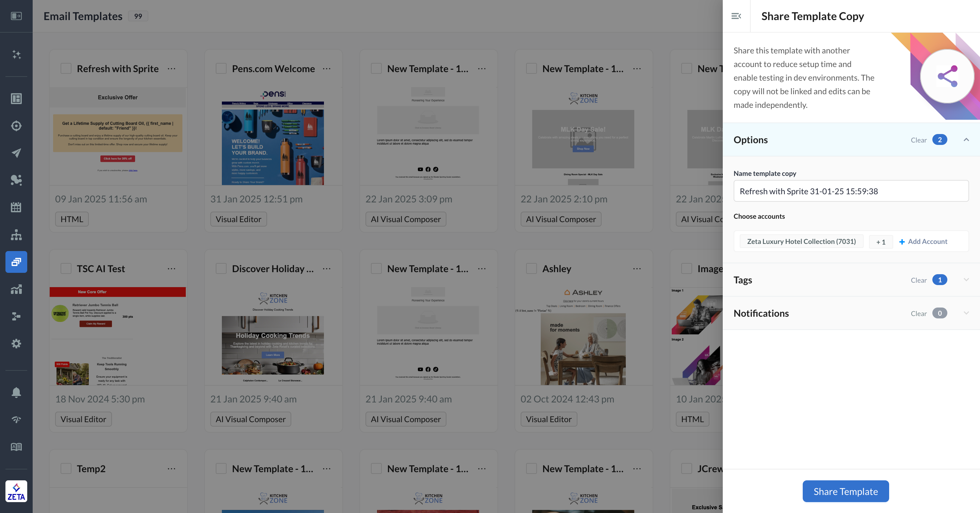
Task: Click the Tags count badge showing 1
Action: pyautogui.click(x=940, y=280)
